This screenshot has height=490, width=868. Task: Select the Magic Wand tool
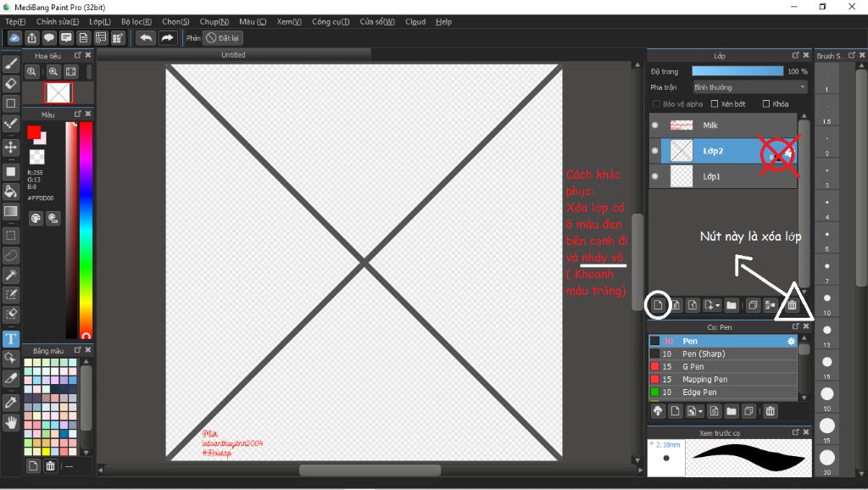click(x=10, y=275)
